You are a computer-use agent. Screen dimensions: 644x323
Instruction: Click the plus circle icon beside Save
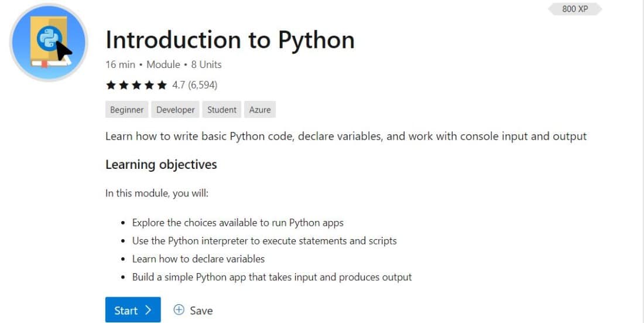[x=179, y=310]
